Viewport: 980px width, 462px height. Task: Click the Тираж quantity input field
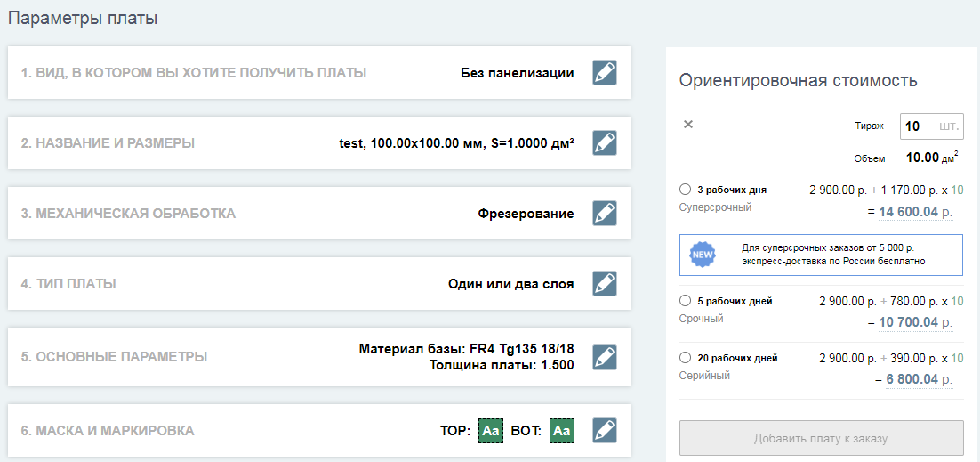[x=930, y=126]
